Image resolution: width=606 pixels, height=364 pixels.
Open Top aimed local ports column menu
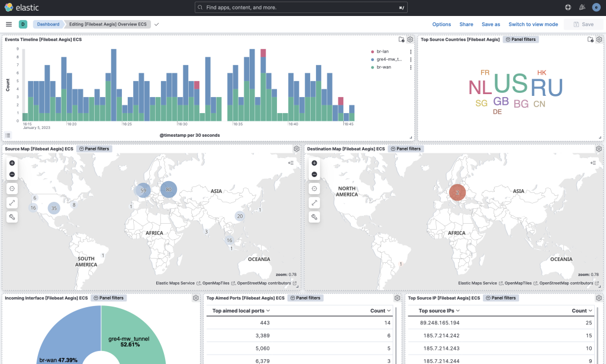[241, 311]
